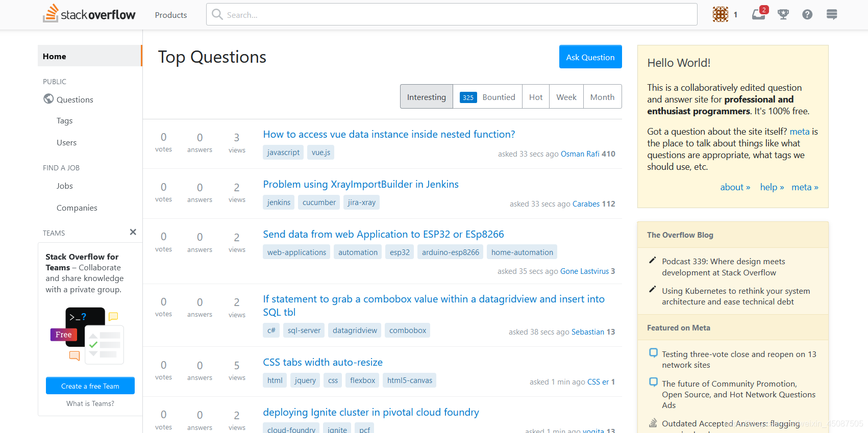The height and width of the screenshot is (433, 868).
Task: Select Home in the left sidebar
Action: [89, 56]
